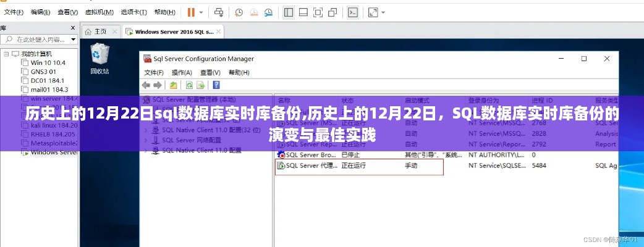The height and width of the screenshot is (247, 644).
Task: Click the console view icon
Action: (x=352, y=12)
